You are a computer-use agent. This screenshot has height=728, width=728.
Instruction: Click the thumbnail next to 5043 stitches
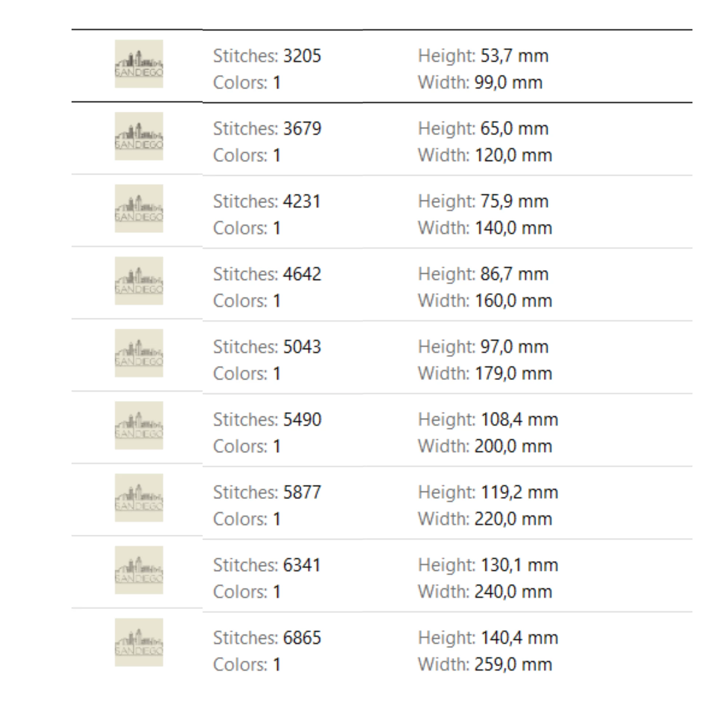[x=139, y=353]
